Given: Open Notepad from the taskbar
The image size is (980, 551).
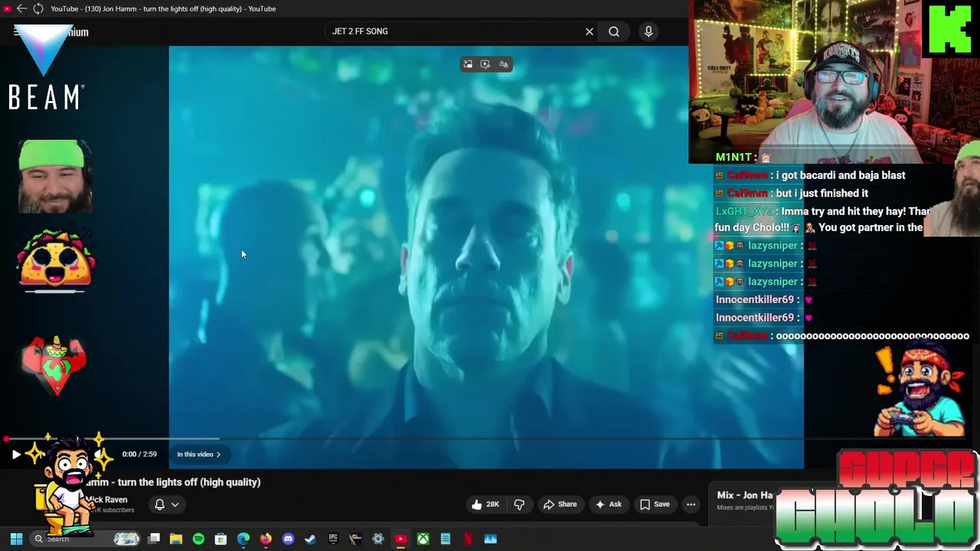Looking at the screenshot, I should (x=445, y=539).
